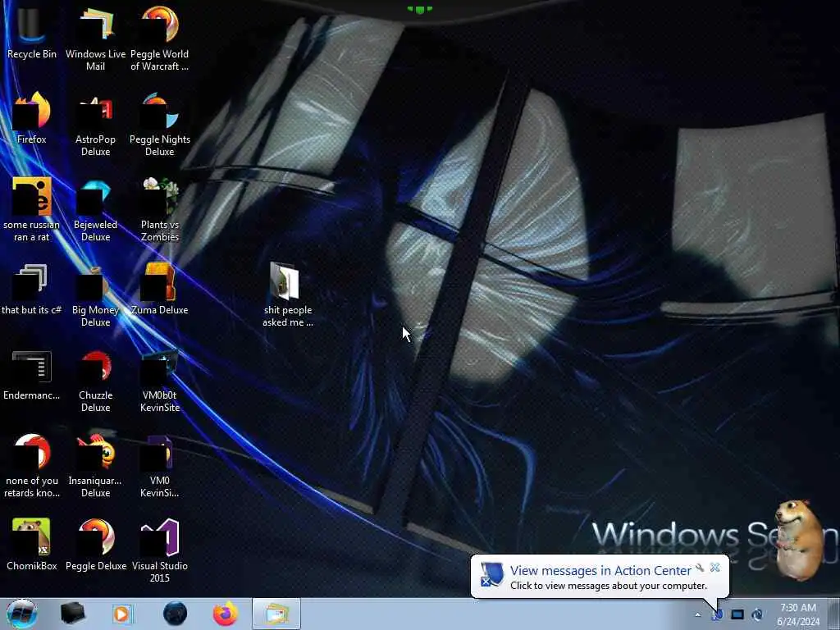Select the Peggle Deluxe shortcut
Image resolution: width=840 pixels, height=630 pixels.
pyautogui.click(x=95, y=545)
